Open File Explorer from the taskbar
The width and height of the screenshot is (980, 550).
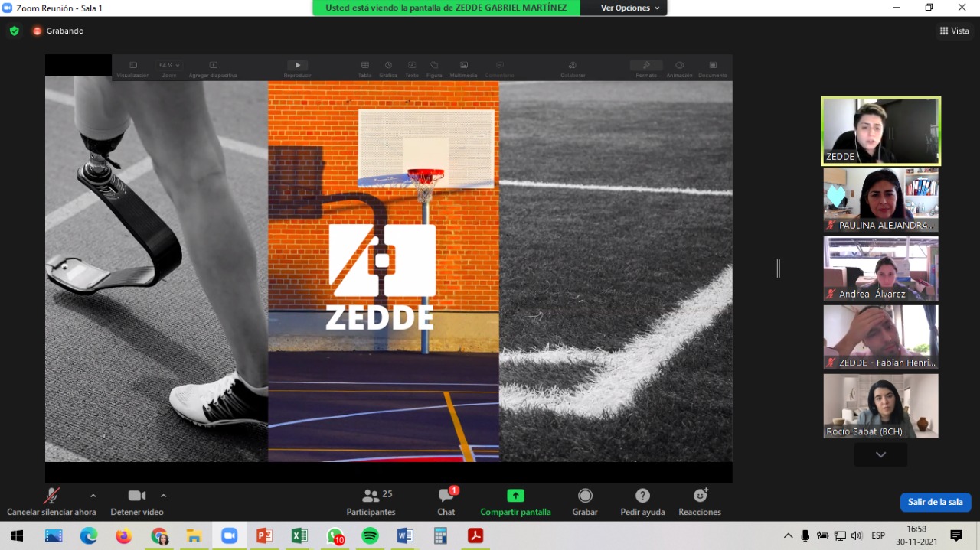pyautogui.click(x=194, y=535)
